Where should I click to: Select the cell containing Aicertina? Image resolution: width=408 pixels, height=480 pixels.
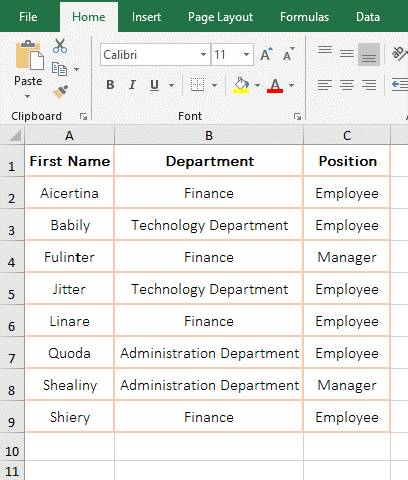pyautogui.click(x=69, y=193)
